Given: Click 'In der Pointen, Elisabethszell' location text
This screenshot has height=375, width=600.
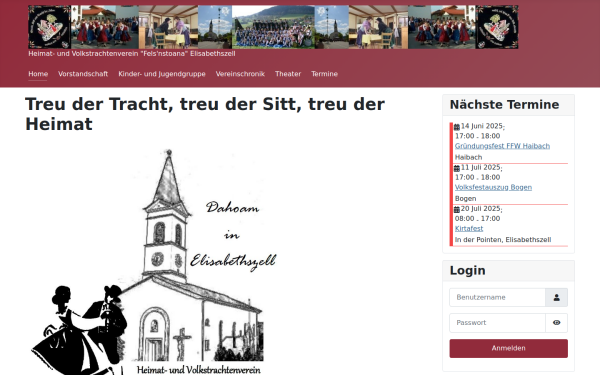Looking at the screenshot, I should click(503, 240).
